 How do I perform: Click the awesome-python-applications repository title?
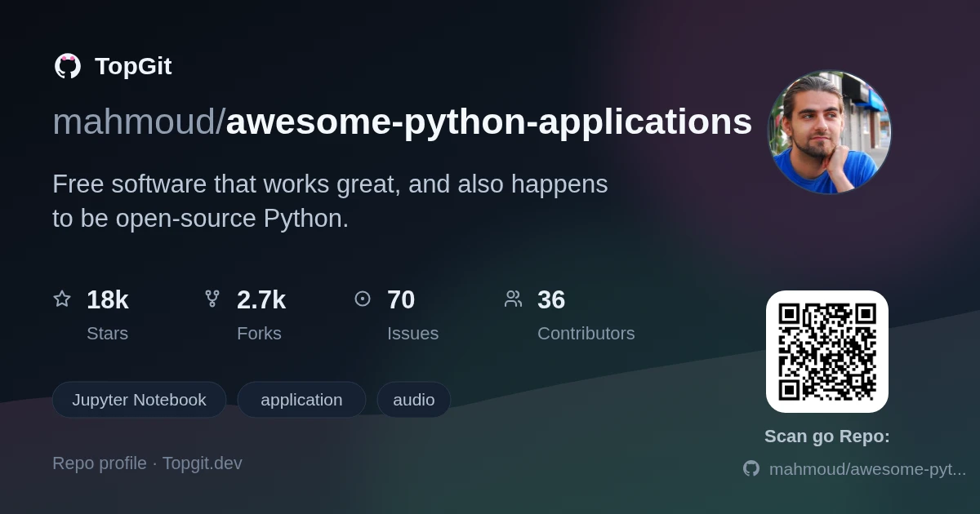(489, 122)
